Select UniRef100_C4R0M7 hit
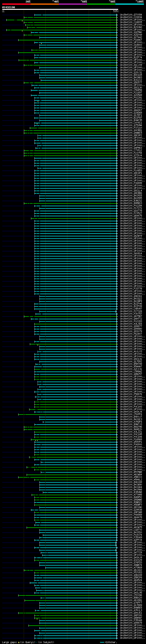This screenshot has height=644, width=146. 131,309
